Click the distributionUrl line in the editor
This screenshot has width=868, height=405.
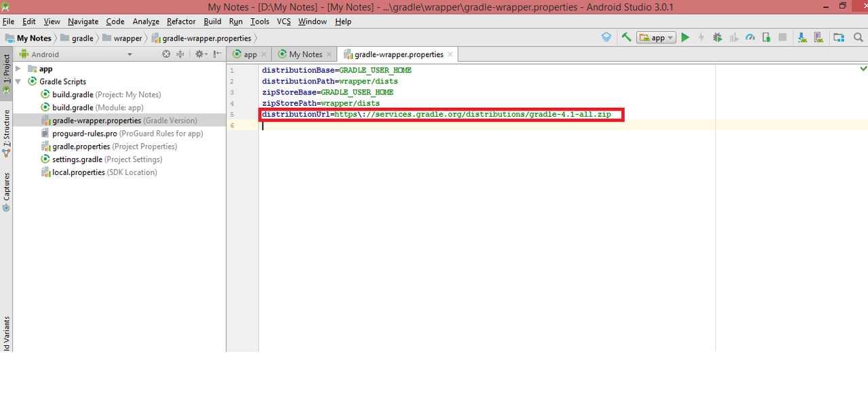437,114
